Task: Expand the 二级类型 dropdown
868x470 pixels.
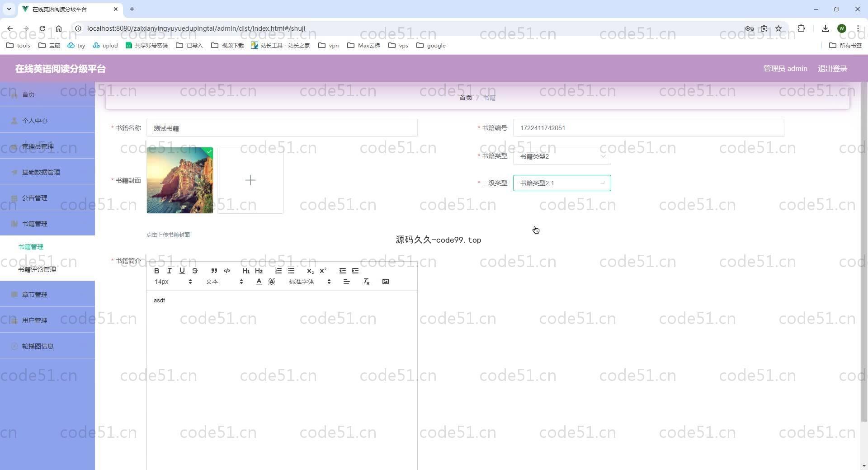Action: click(562, 183)
